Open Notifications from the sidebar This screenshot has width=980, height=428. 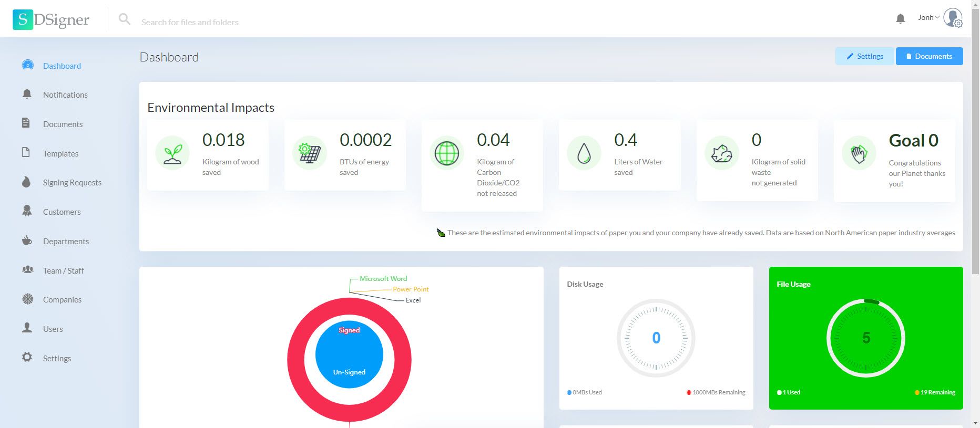(x=65, y=95)
